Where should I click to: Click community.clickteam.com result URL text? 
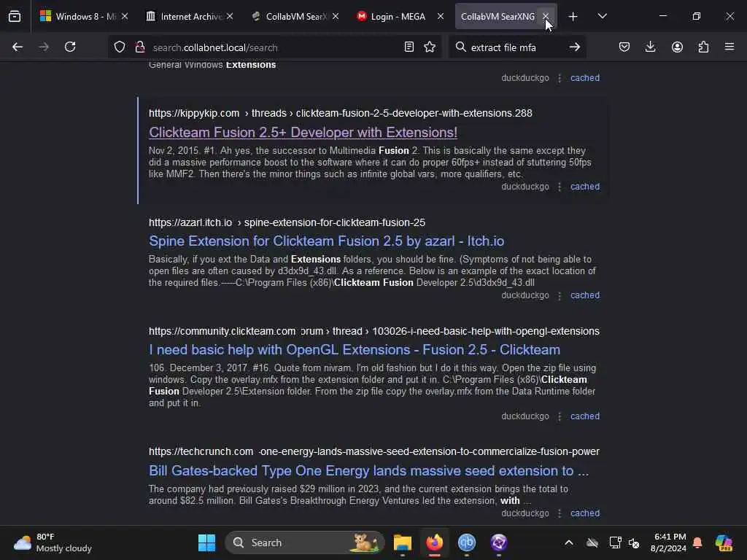point(374,331)
